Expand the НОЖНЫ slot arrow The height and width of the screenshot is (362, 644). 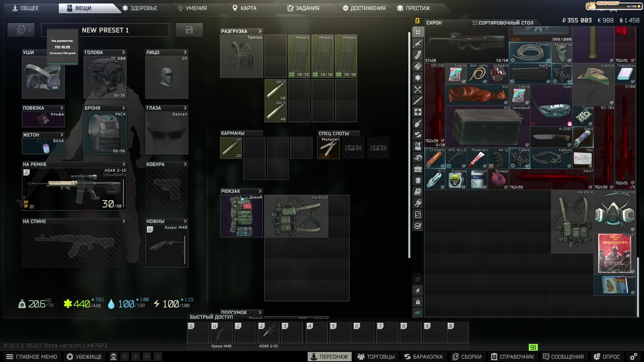click(x=185, y=221)
